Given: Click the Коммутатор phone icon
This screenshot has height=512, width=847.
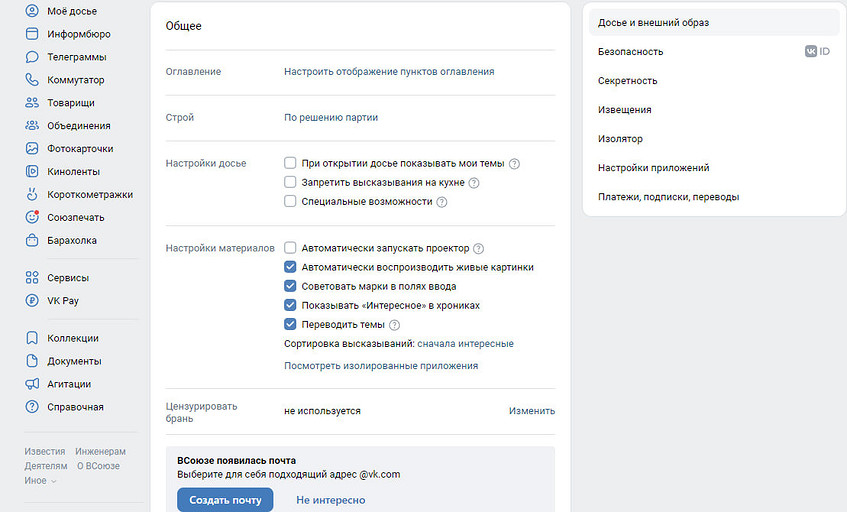Looking at the screenshot, I should coord(32,80).
